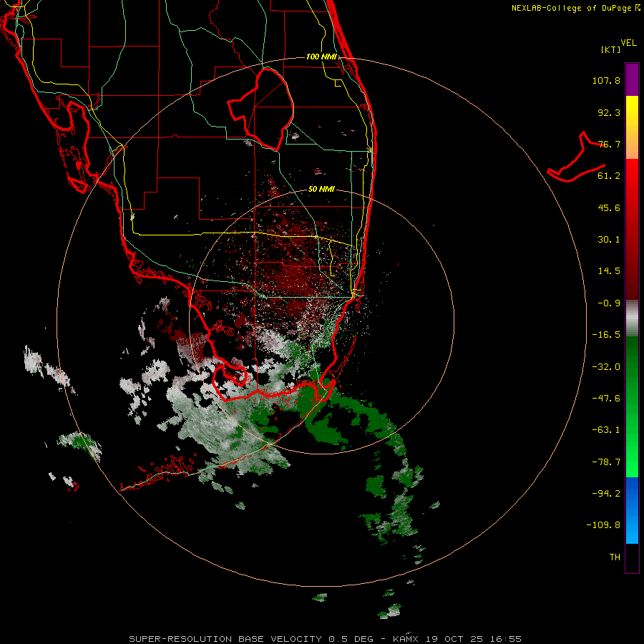Screen dimensions: 644x644
Task: Select the -94.2 legend value
Action: 606,493
